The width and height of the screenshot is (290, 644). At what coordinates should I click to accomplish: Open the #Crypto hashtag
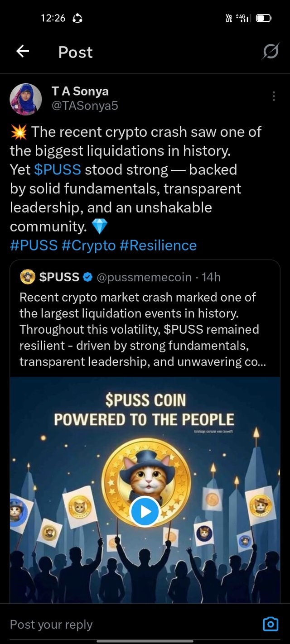[89, 245]
